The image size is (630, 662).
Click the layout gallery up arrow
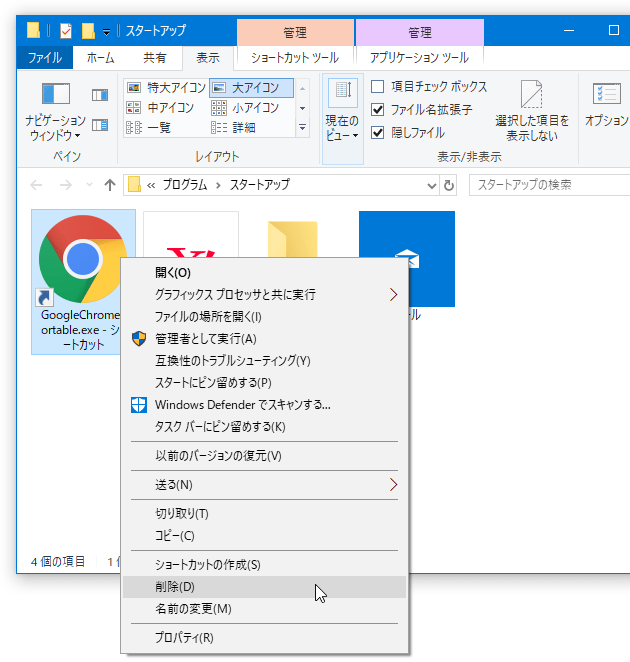click(302, 88)
